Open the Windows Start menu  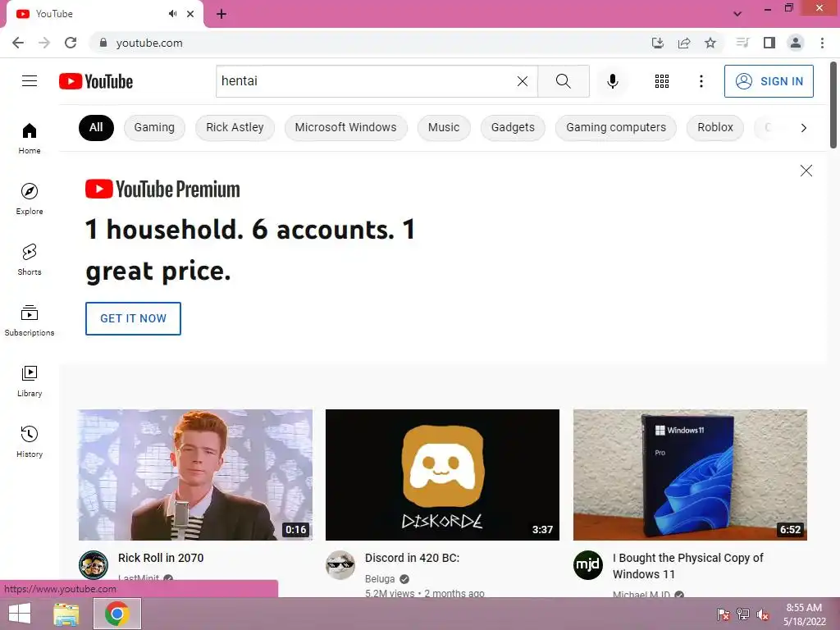[20, 614]
